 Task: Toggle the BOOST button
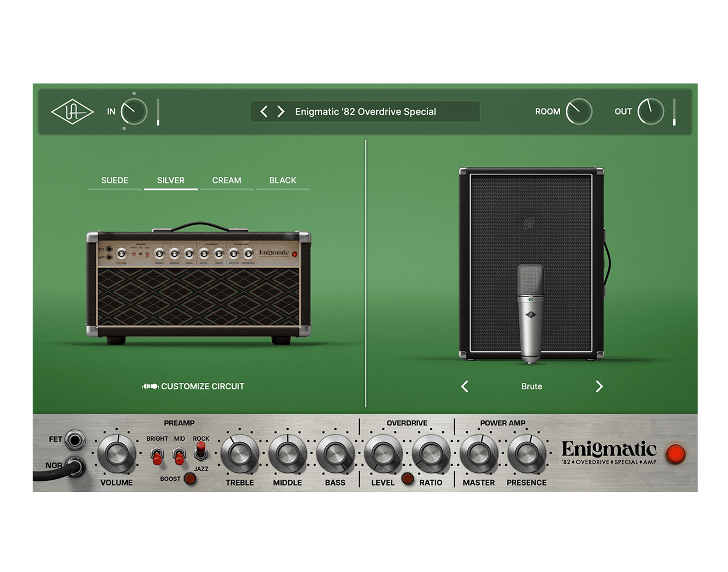pos(190,479)
